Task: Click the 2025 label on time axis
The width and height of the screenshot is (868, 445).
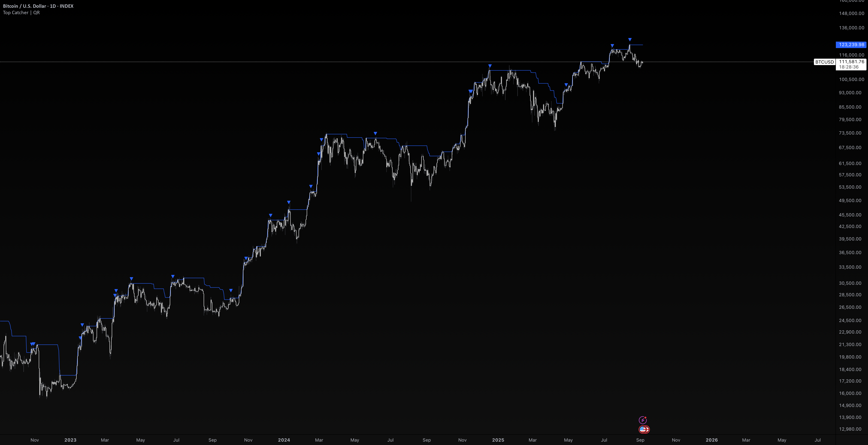Action: (498, 440)
